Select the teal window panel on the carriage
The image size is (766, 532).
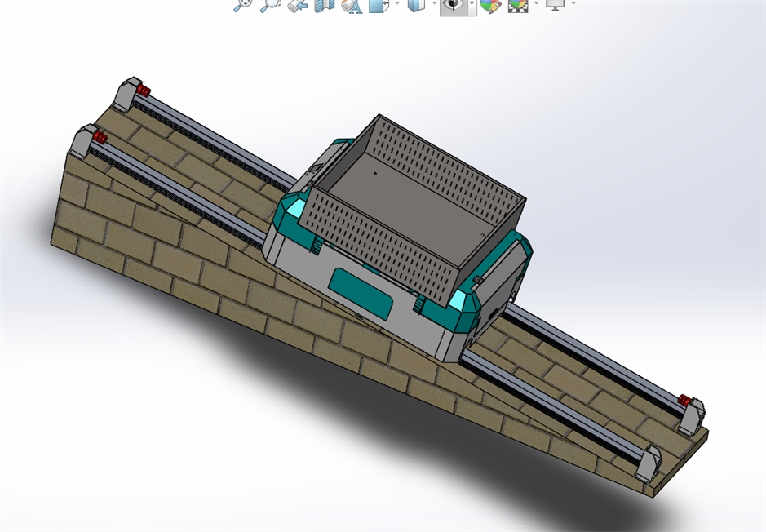click(361, 293)
